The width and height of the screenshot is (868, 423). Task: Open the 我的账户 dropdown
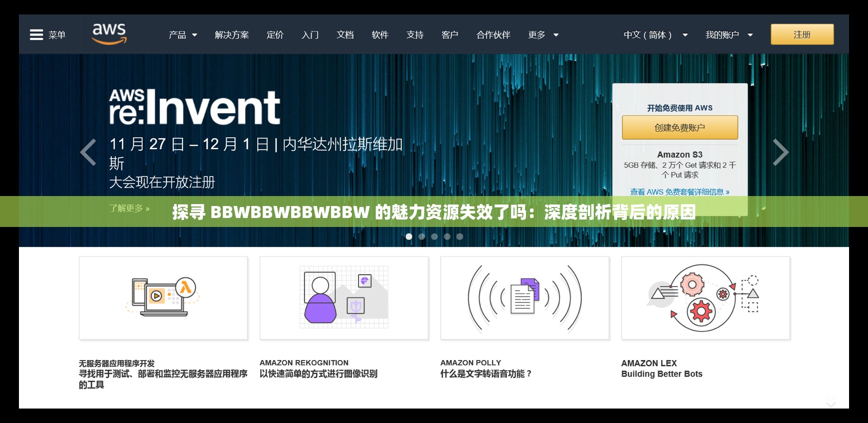click(729, 35)
